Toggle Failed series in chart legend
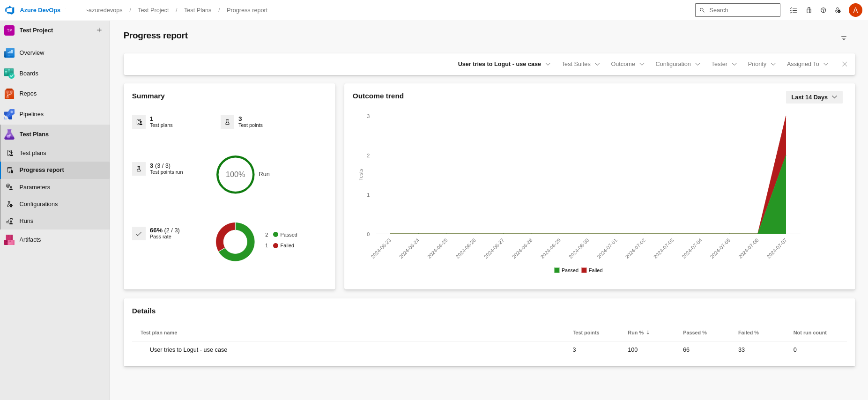This screenshot has width=868, height=400. point(592,270)
